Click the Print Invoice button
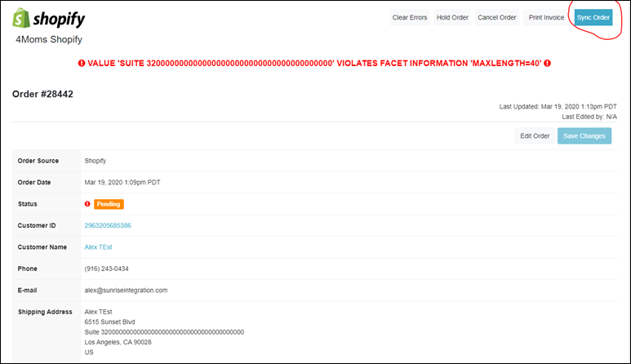Viewport: 631px width, 364px height. click(546, 18)
